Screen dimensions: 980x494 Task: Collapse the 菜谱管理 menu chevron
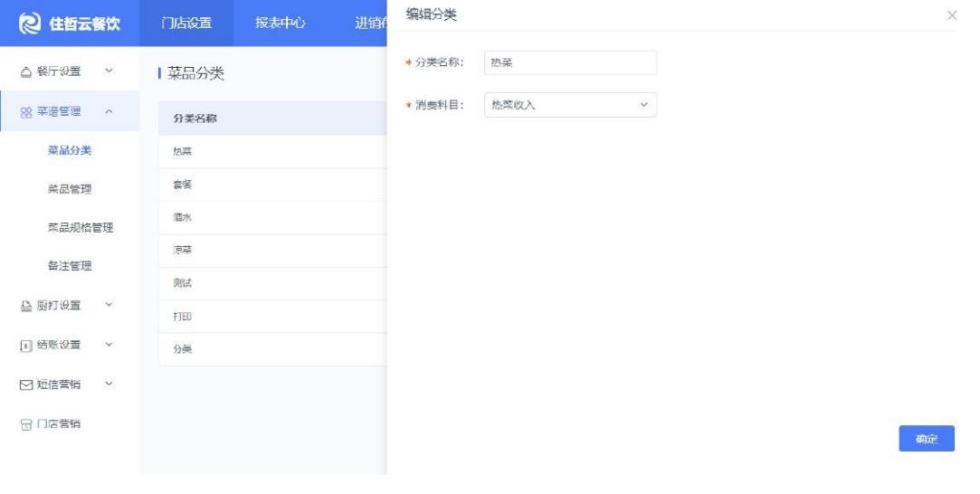tap(109, 111)
